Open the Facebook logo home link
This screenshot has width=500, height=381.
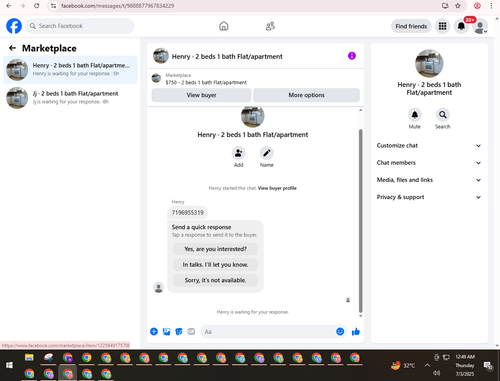[14, 26]
